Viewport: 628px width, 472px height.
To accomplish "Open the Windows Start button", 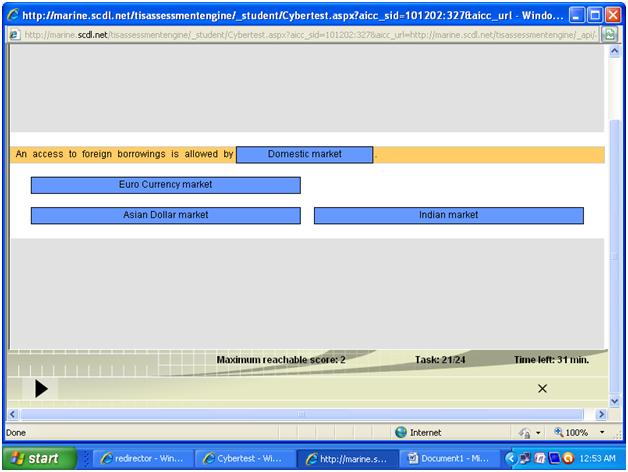I will tap(39, 458).
